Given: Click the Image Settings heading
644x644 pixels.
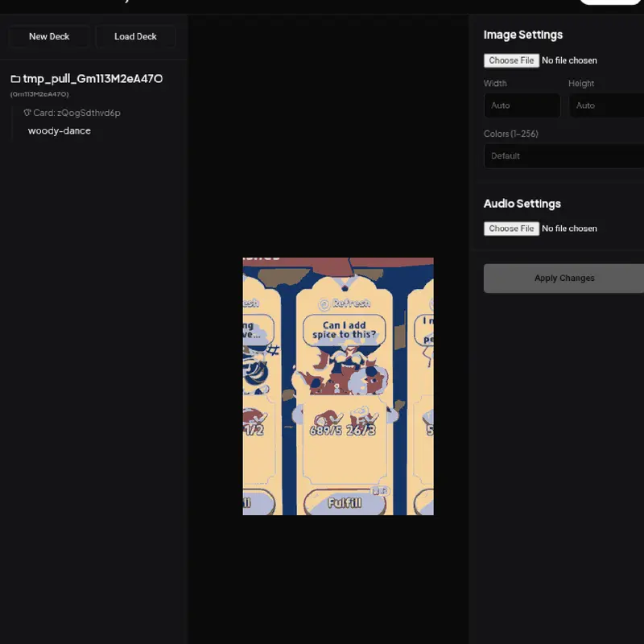Looking at the screenshot, I should (522, 35).
